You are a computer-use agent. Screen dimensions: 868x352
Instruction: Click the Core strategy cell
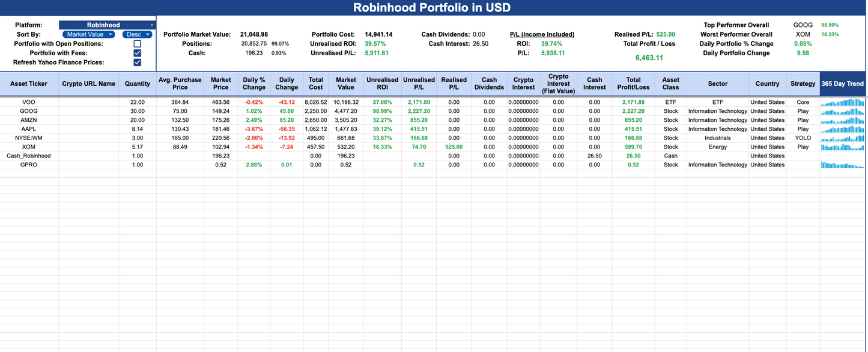click(803, 102)
